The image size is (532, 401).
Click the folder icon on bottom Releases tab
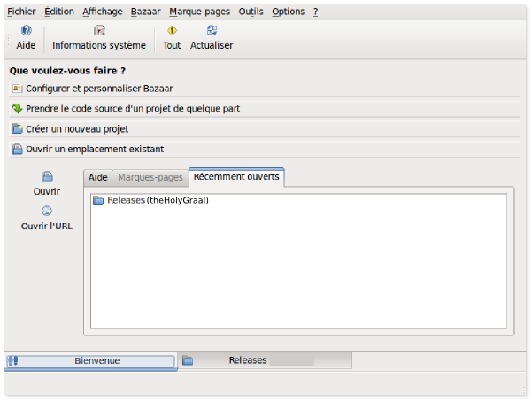point(188,360)
